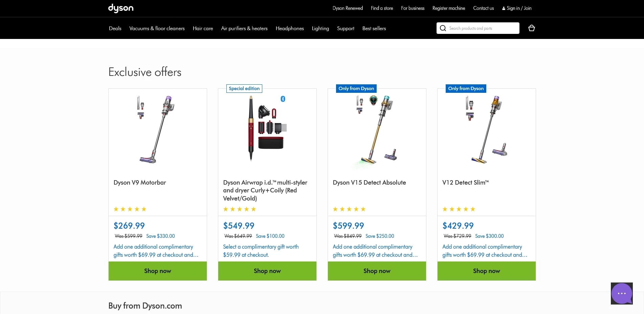
Task: Open Vacuums & floor cleaners menu
Action: (157, 28)
